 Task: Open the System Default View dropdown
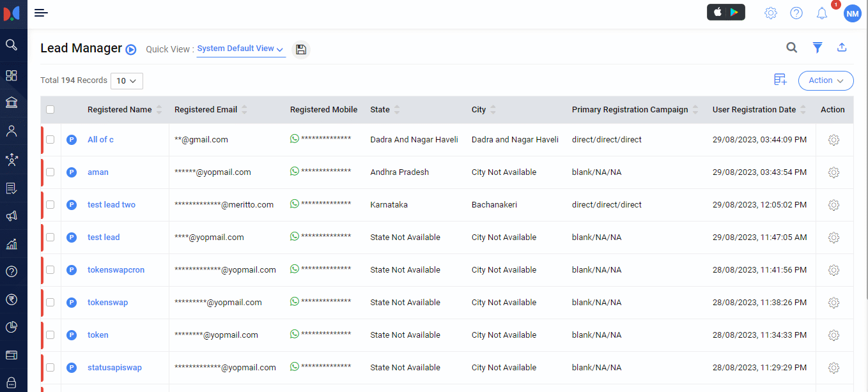[241, 49]
